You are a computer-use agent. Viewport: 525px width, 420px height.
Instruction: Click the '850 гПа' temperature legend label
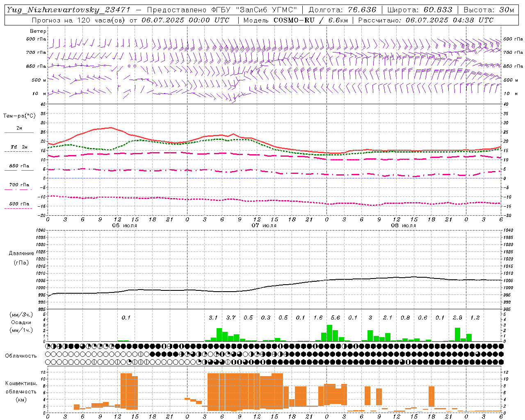point(19,166)
